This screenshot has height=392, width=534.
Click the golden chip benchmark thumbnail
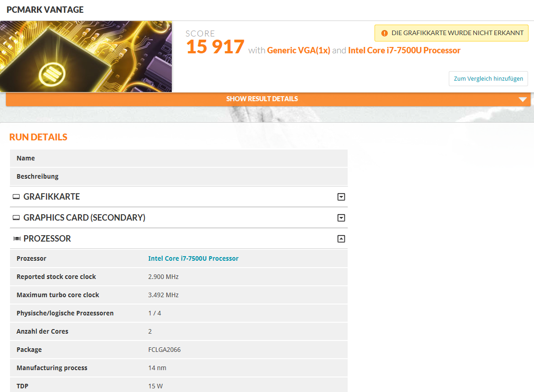[x=86, y=57]
